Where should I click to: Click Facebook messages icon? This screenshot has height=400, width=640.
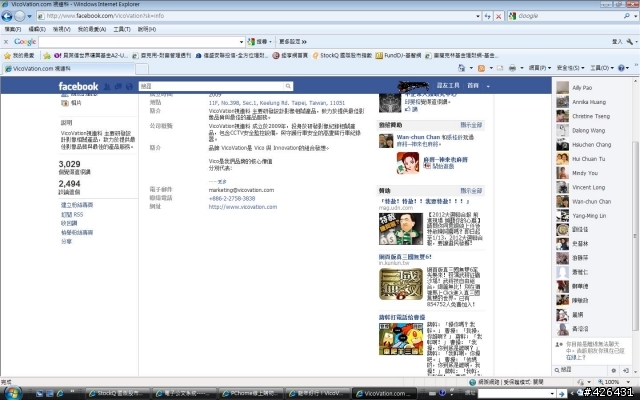click(x=118, y=87)
